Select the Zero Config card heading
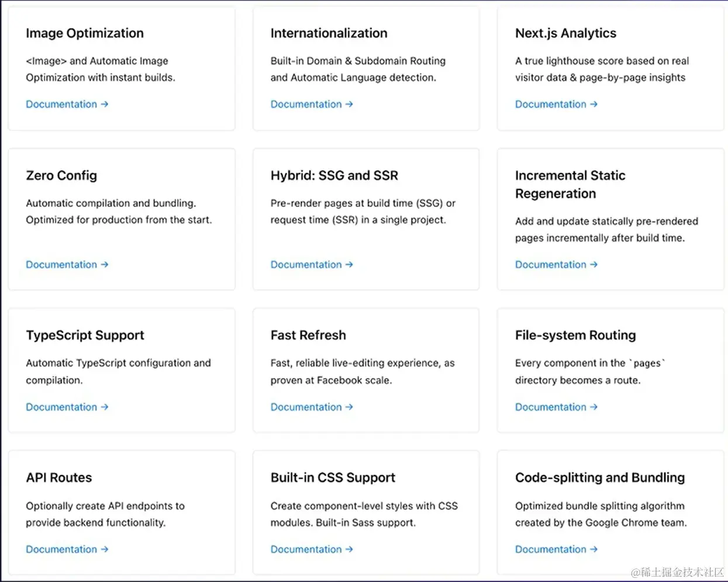 tap(61, 175)
